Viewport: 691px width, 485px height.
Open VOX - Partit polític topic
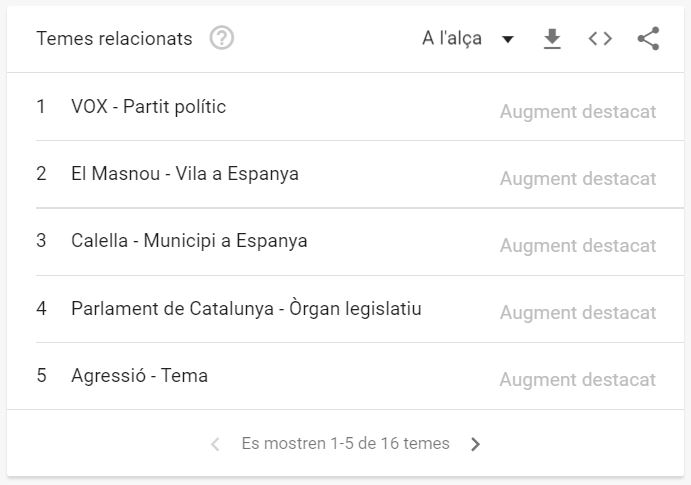[149, 107]
